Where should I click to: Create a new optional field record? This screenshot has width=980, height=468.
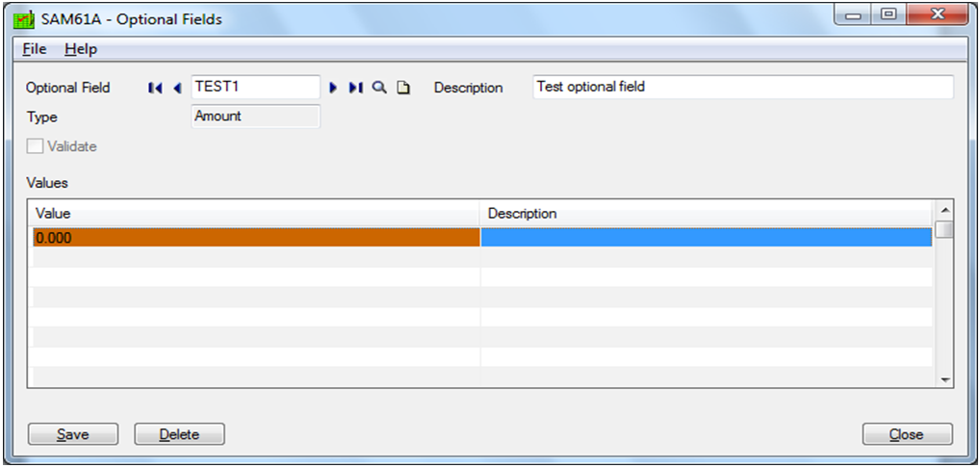pos(403,88)
